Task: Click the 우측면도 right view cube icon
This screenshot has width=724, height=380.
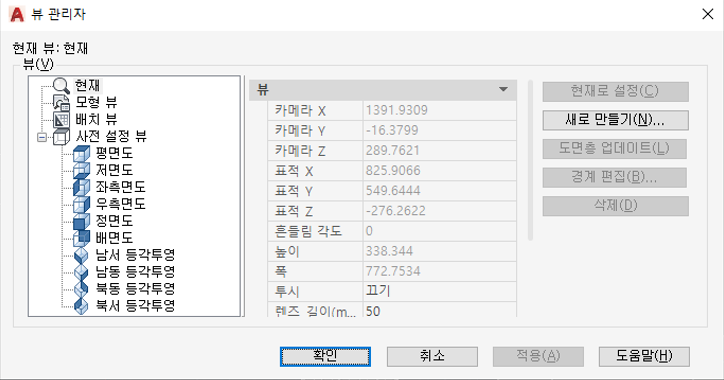Action: (x=81, y=204)
